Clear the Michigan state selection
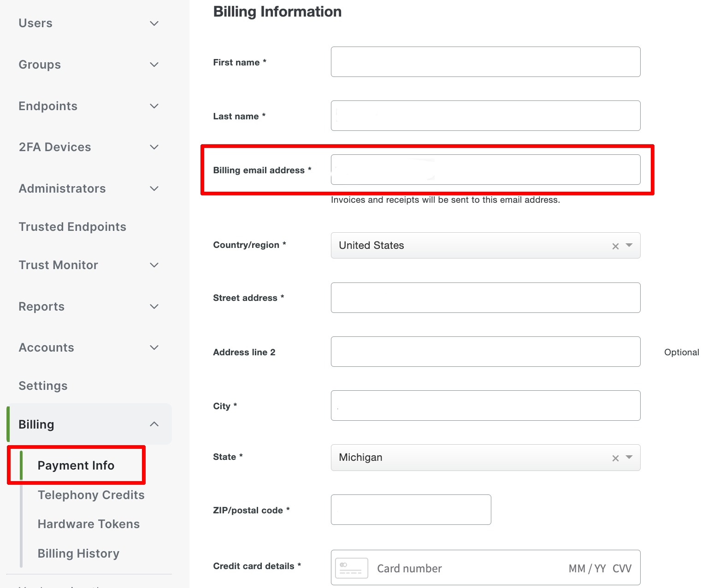This screenshot has height=588, width=719. [x=615, y=458]
